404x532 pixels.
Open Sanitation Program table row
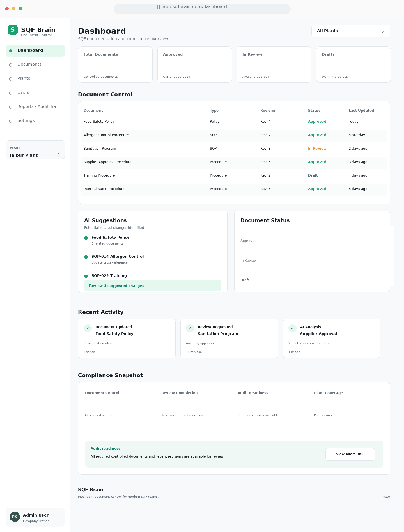coord(234,149)
